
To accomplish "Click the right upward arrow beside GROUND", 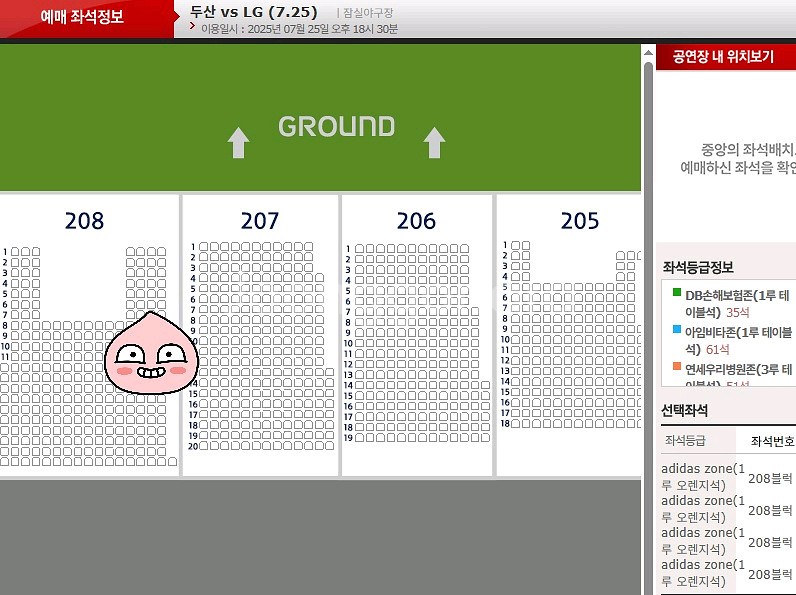I will (x=434, y=143).
